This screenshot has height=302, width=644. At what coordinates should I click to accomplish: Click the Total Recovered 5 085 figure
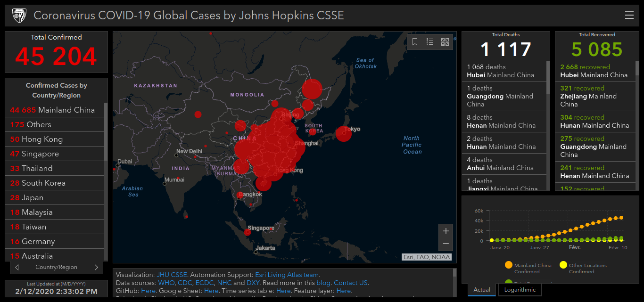click(x=597, y=49)
